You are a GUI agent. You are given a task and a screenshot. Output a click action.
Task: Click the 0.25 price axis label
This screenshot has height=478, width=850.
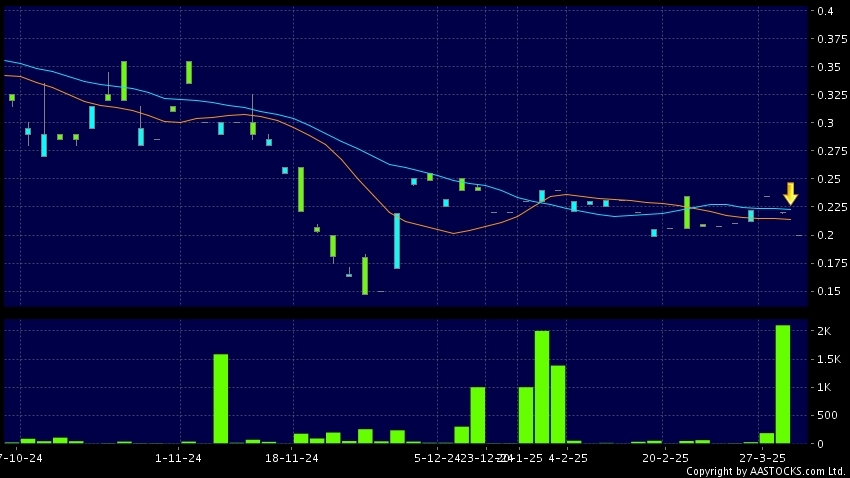(x=829, y=179)
